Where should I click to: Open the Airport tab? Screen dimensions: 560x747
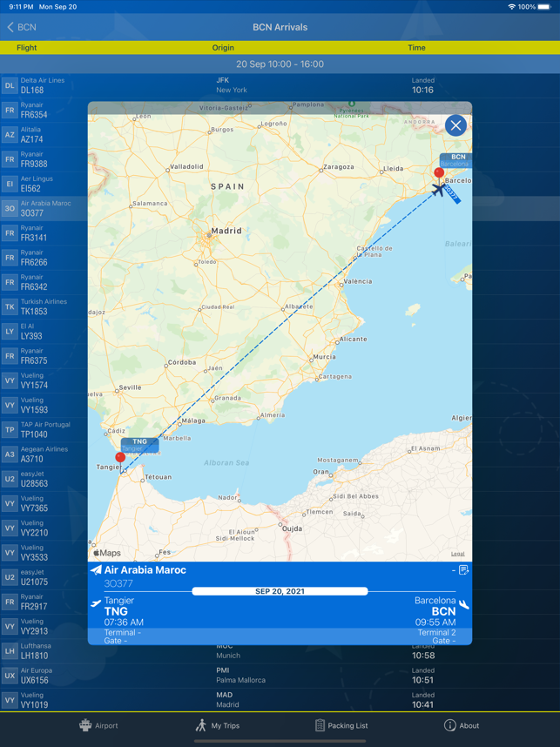[x=98, y=725]
